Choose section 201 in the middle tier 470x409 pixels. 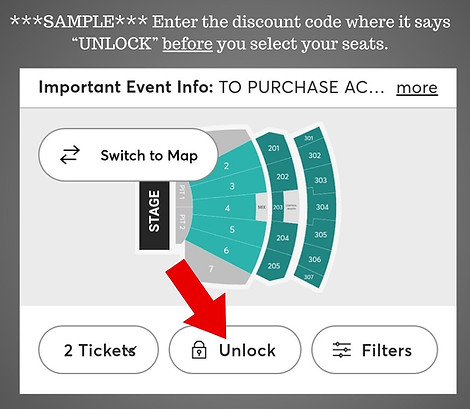273,148
